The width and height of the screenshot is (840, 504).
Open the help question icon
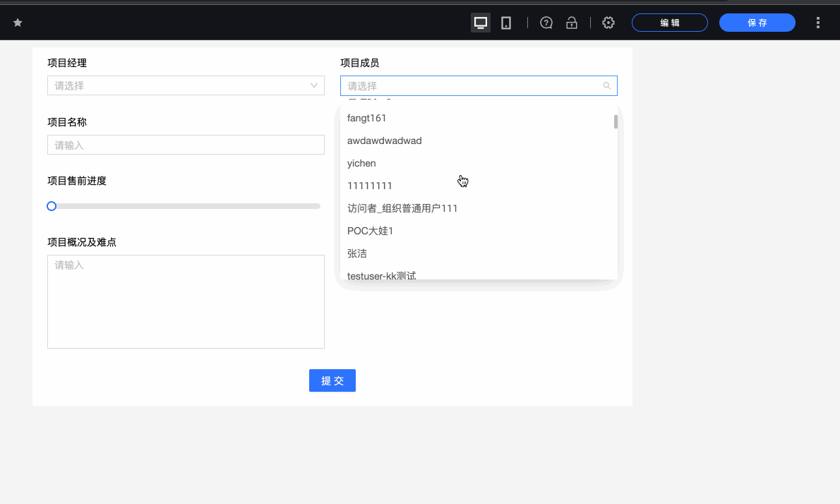(x=546, y=23)
